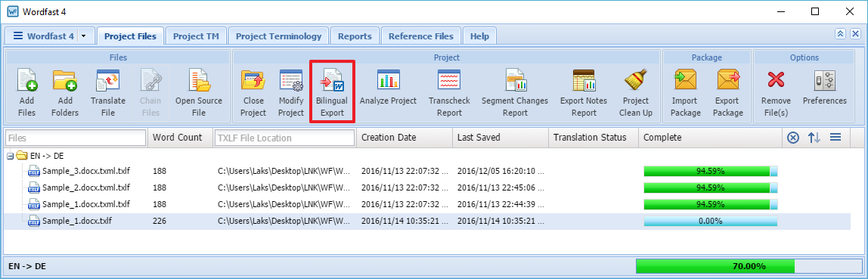Click word count 226 cell

(160, 222)
